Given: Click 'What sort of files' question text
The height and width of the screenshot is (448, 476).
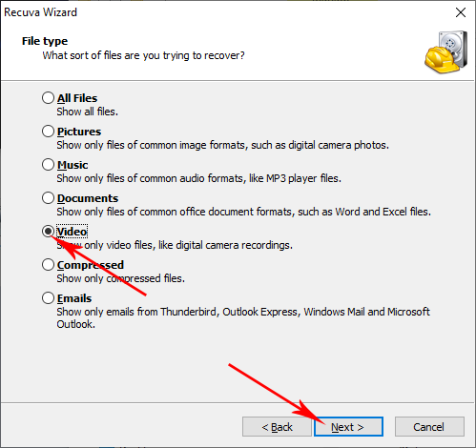Looking at the screenshot, I should (x=144, y=55).
